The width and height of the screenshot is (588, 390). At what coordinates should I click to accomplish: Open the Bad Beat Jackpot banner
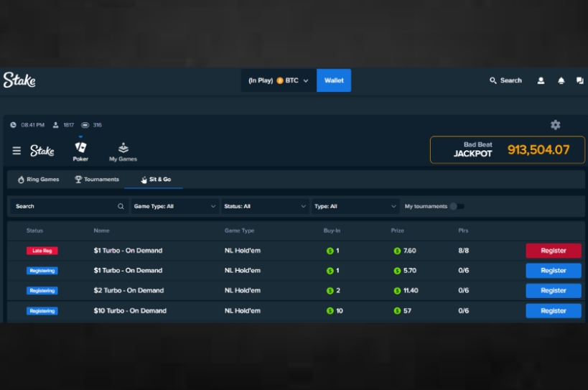click(x=508, y=150)
